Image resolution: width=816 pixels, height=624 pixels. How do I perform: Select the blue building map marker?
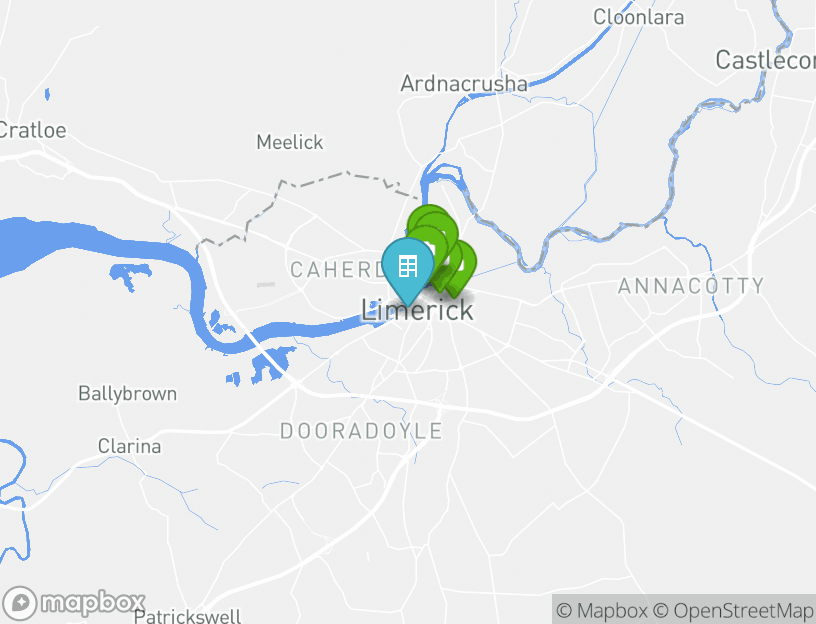click(408, 270)
